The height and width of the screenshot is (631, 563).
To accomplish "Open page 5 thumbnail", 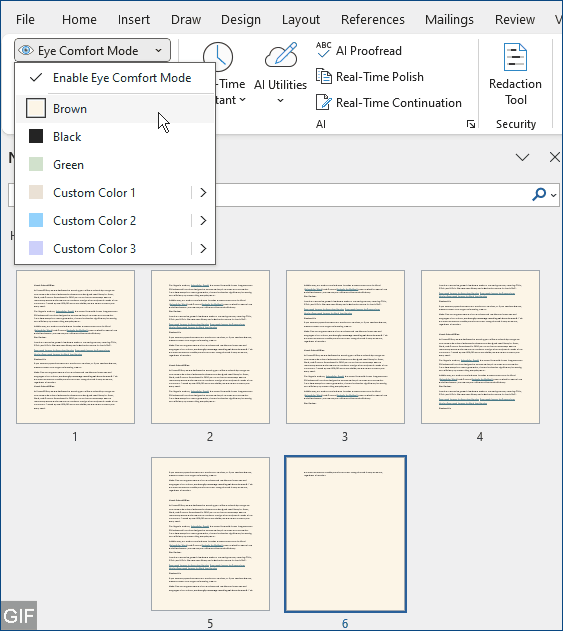I will click(210, 534).
